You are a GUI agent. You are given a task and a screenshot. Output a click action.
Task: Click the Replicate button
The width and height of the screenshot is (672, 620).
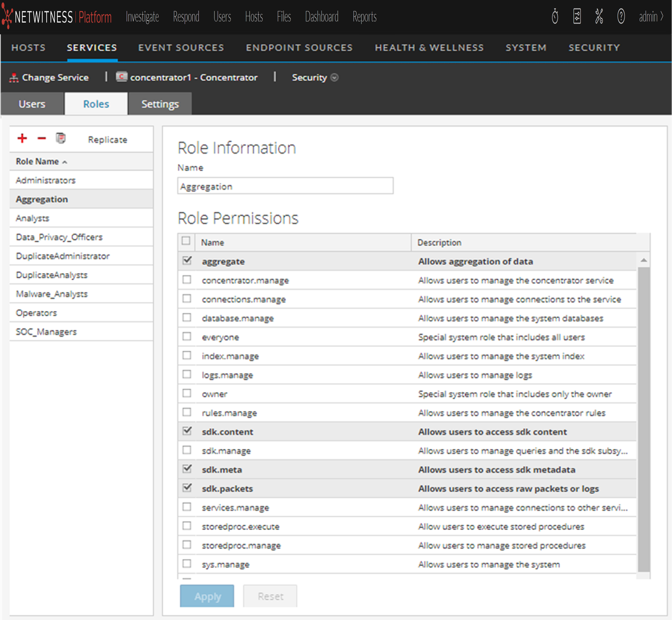107,140
